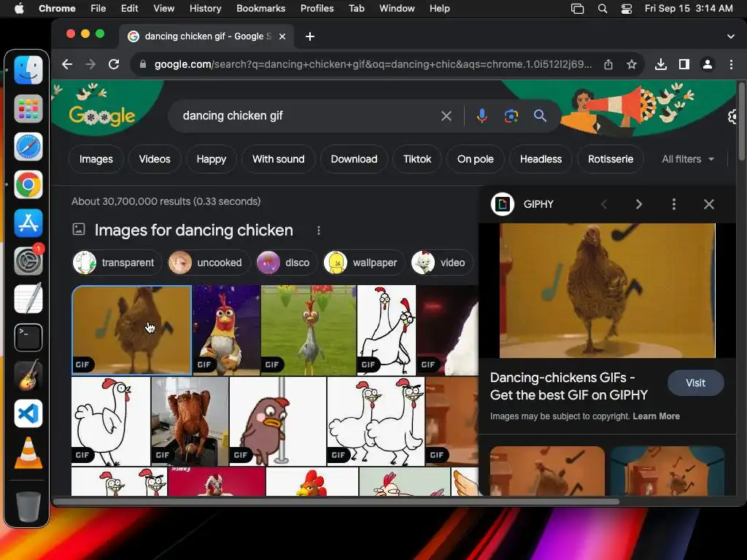Open the Chrome File menu

98,9
